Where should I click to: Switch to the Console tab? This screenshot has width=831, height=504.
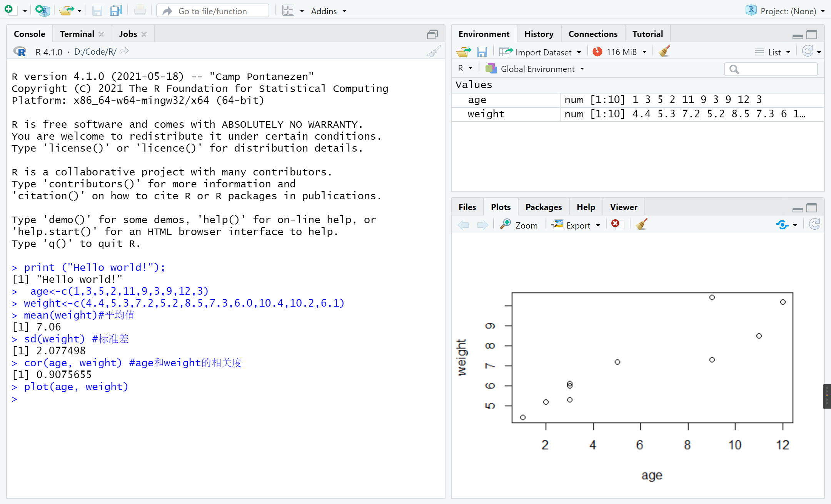[x=30, y=34]
